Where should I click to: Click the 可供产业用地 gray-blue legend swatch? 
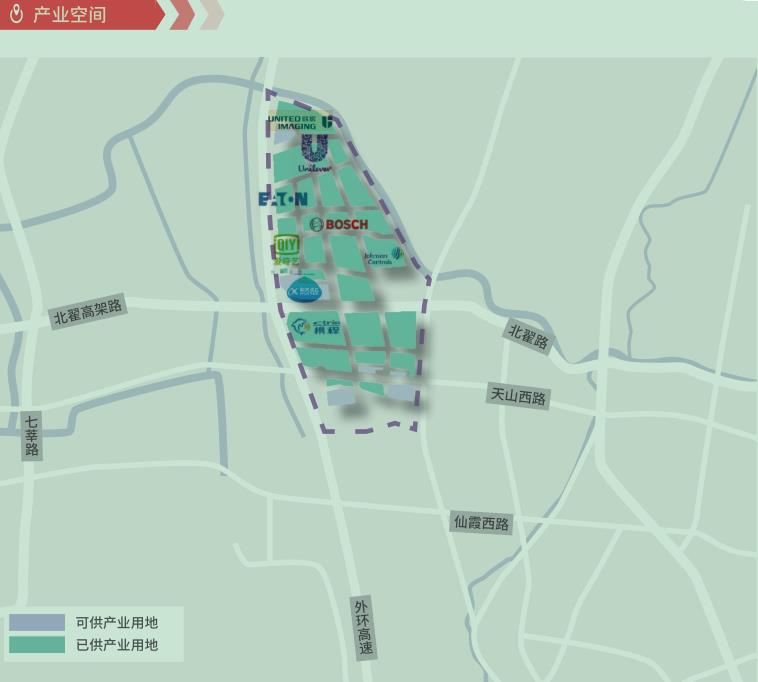pyautogui.click(x=37, y=622)
